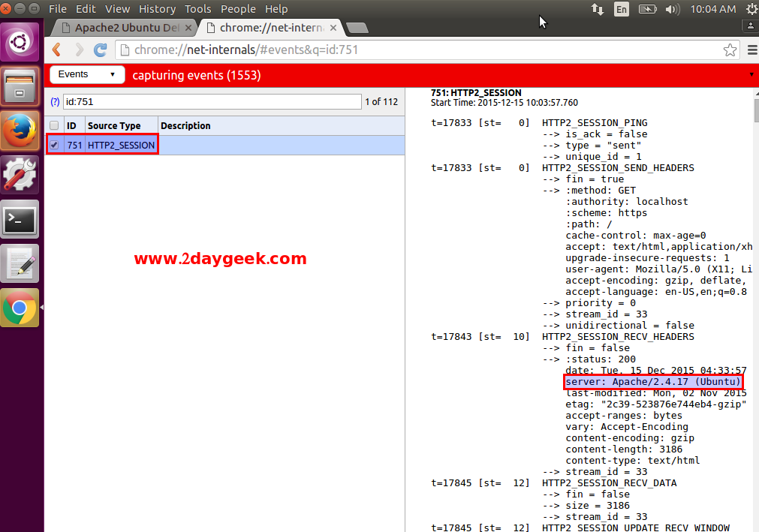Screen dimensions: 759x532
Task: Click 'vary: Accept-Encoding' line
Action: 627,426
